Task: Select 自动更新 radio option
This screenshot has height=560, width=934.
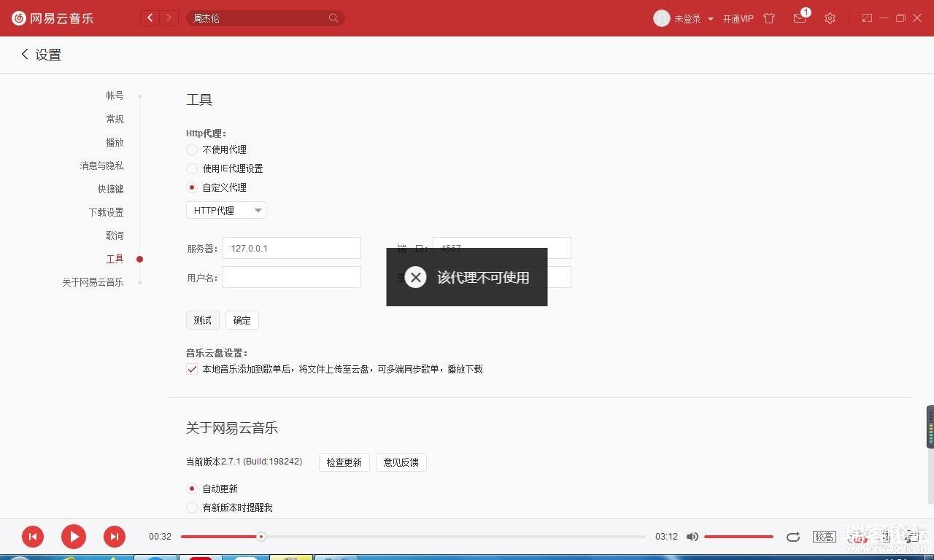Action: coord(192,489)
